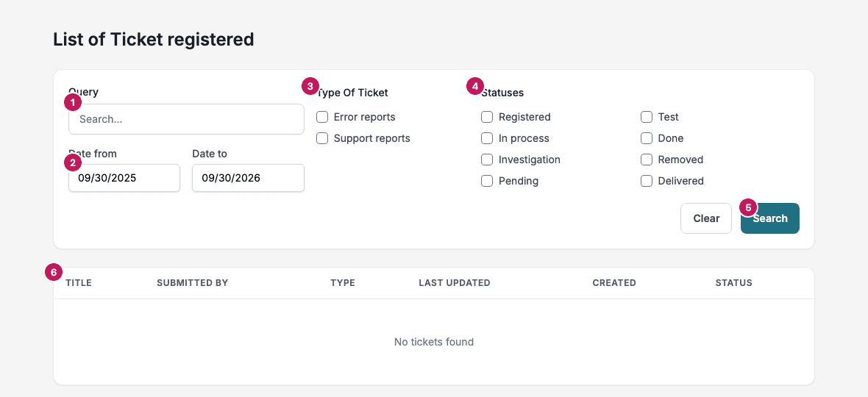Click the CREATED column header
868x397 pixels.
[614, 283]
